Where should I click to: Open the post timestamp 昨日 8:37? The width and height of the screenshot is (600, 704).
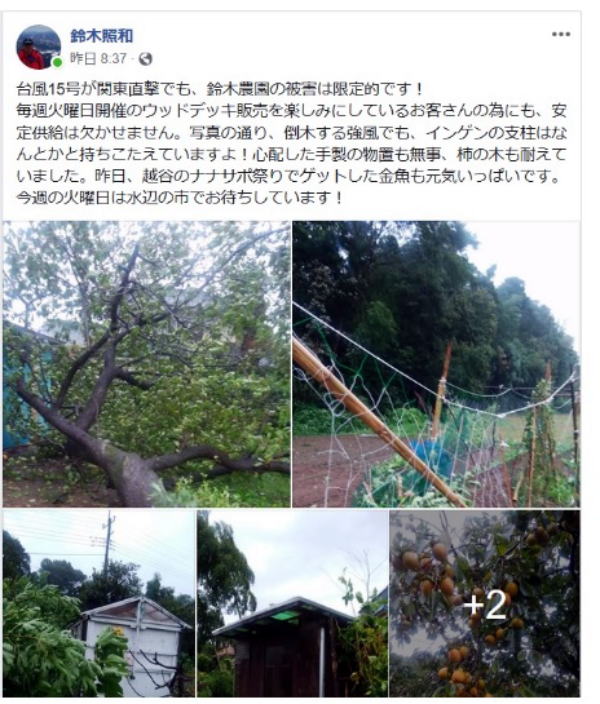coord(98,59)
